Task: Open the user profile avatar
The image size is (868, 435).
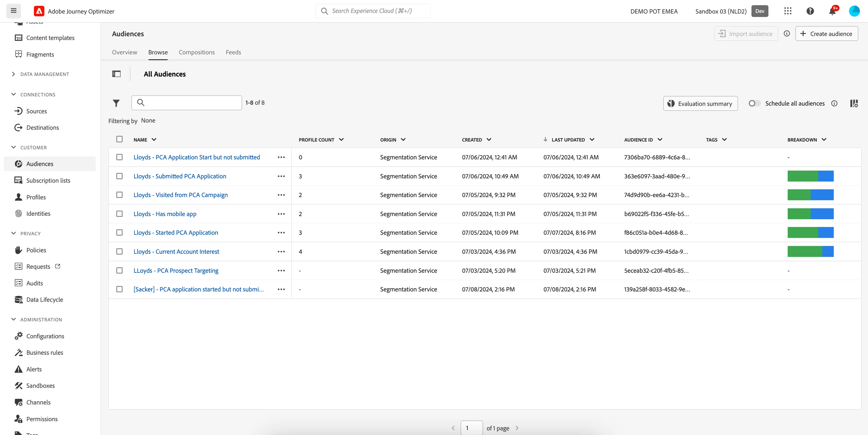Action: tap(854, 11)
